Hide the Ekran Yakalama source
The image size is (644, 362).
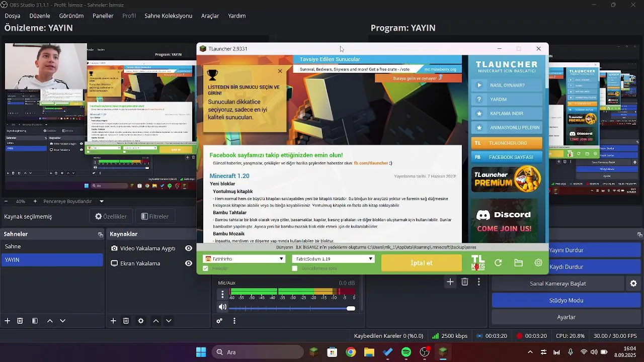click(189, 263)
